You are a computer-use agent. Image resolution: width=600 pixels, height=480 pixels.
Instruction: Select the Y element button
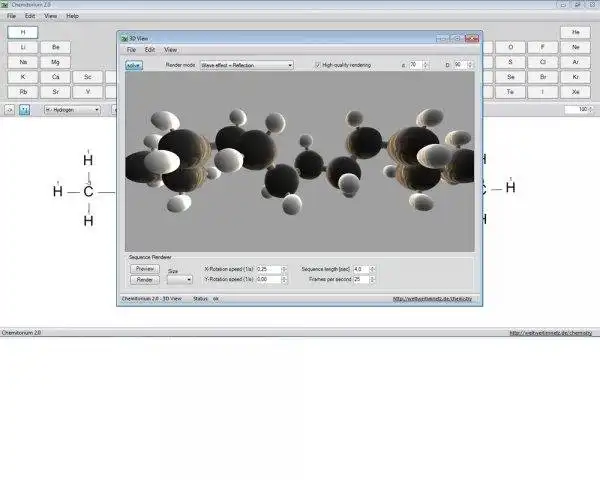tap(88, 92)
